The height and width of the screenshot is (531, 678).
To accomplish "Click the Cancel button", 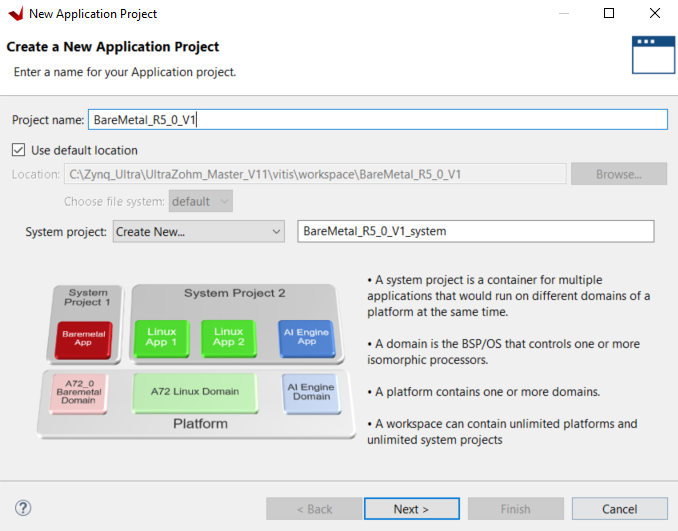I will [619, 509].
